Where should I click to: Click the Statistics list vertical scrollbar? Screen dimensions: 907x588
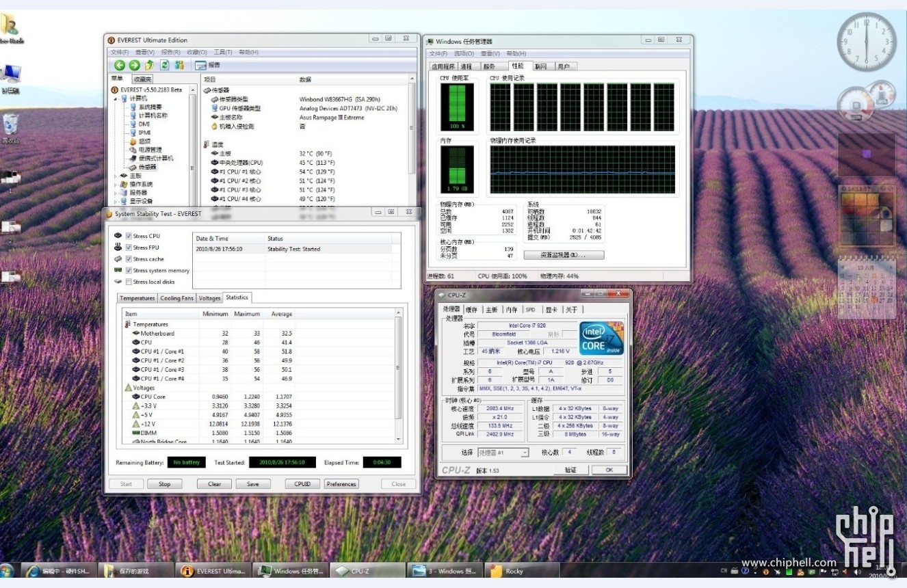tap(399, 376)
